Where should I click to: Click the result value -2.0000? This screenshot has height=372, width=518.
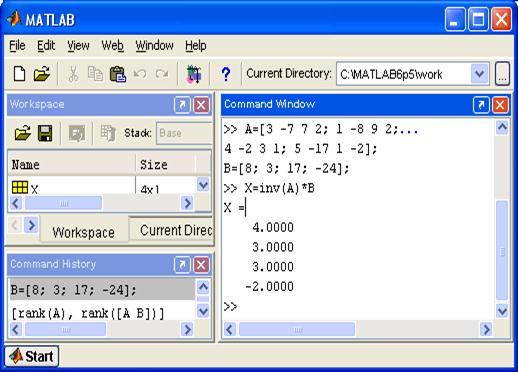tap(269, 286)
